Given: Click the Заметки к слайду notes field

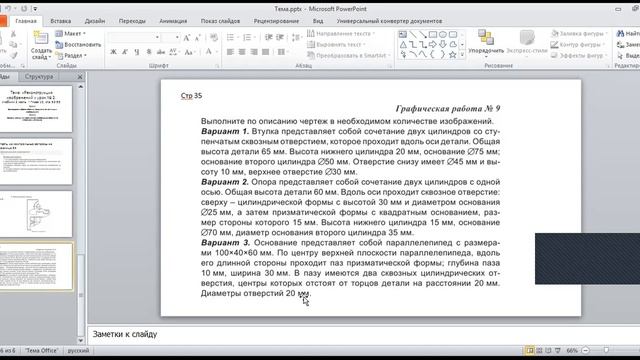Looking at the screenshot, I should coord(364,334).
